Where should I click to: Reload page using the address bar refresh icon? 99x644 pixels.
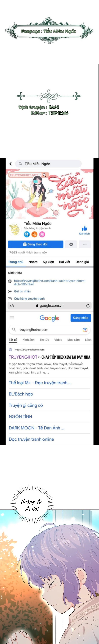(x=88, y=305)
